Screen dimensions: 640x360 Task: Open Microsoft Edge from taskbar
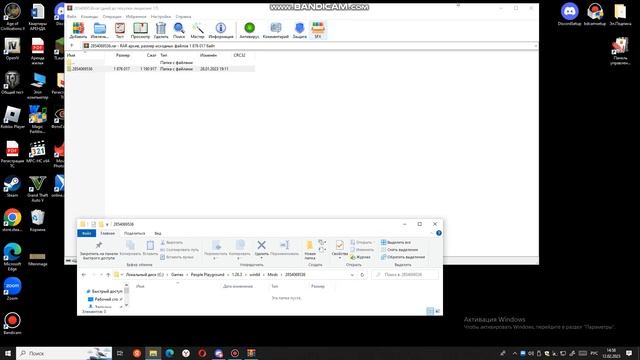pos(169,353)
